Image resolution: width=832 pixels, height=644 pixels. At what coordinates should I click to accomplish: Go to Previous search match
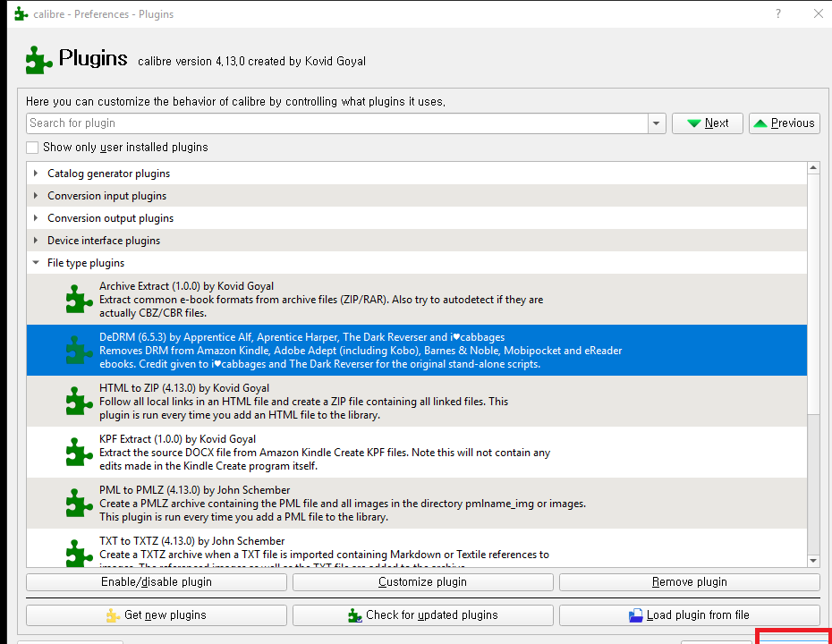(x=785, y=123)
